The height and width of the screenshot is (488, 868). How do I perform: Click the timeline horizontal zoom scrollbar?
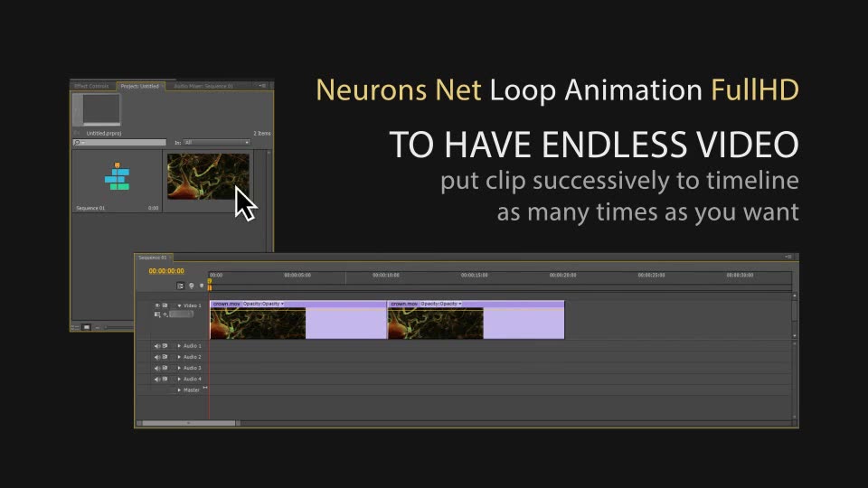point(190,422)
